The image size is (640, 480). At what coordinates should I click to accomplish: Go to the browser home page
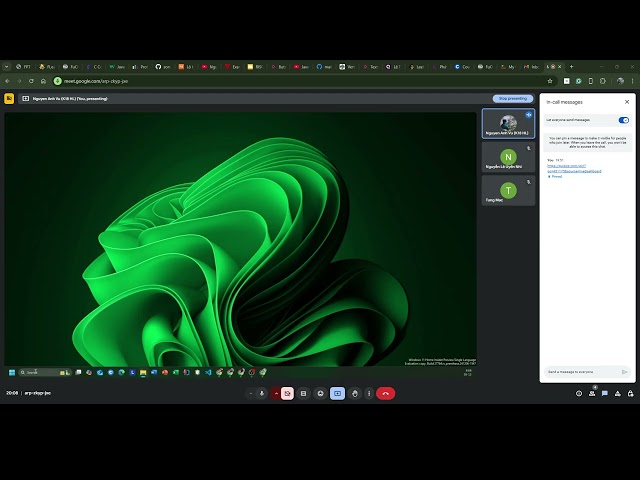coord(43,81)
